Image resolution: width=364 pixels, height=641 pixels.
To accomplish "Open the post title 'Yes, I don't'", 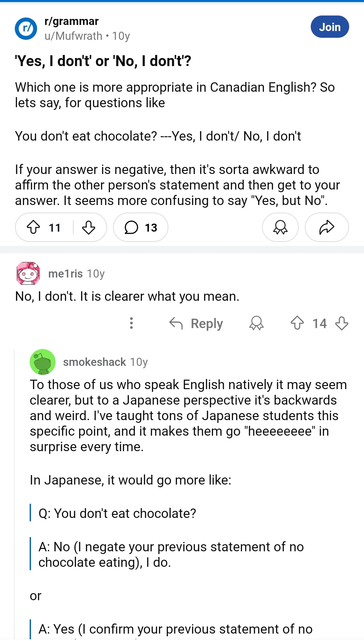I will 103,61.
